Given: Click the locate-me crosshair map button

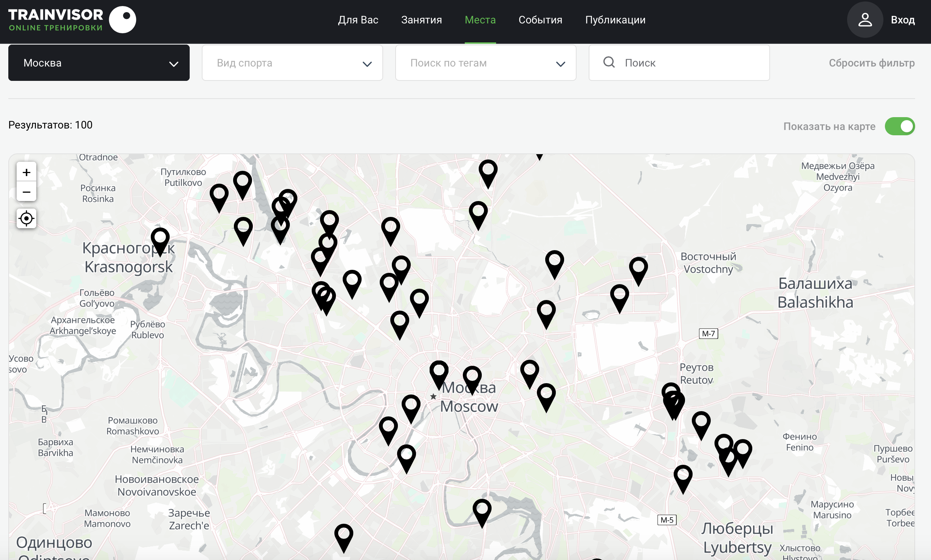Looking at the screenshot, I should pyautogui.click(x=26, y=218).
